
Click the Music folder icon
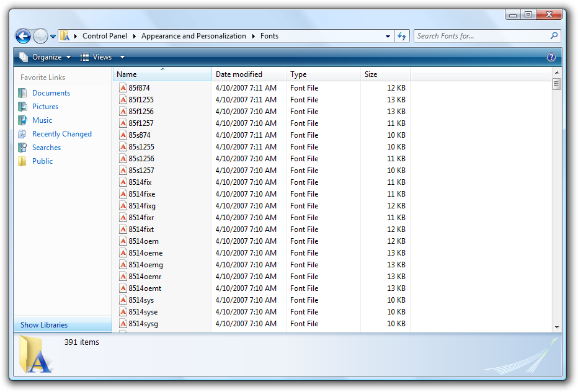22,120
